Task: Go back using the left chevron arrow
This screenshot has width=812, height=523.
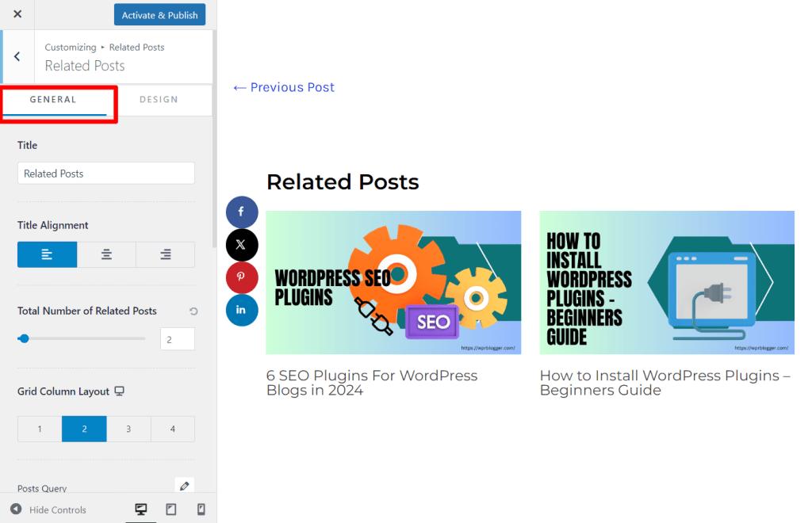Action: pyautogui.click(x=17, y=56)
